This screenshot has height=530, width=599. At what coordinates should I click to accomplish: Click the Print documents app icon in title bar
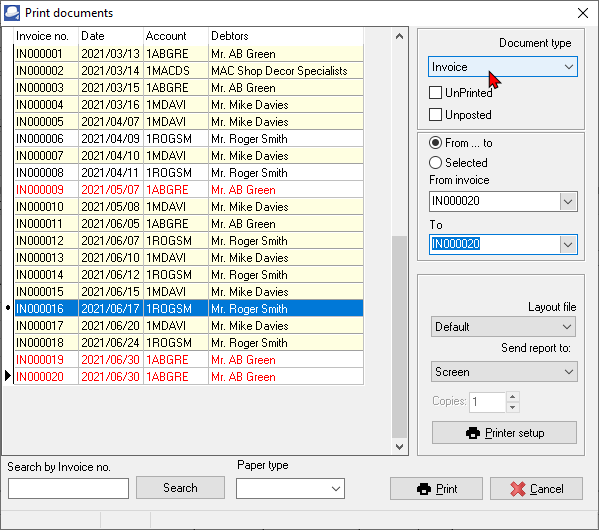coord(12,13)
